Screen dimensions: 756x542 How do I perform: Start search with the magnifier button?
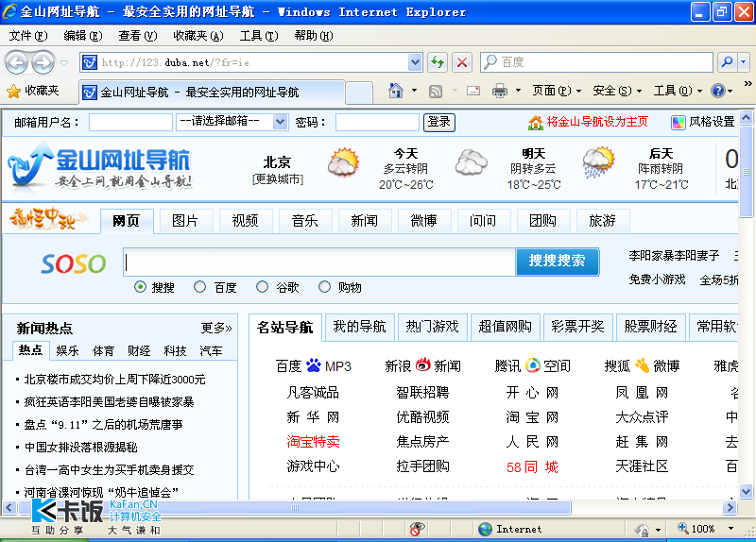(727, 62)
